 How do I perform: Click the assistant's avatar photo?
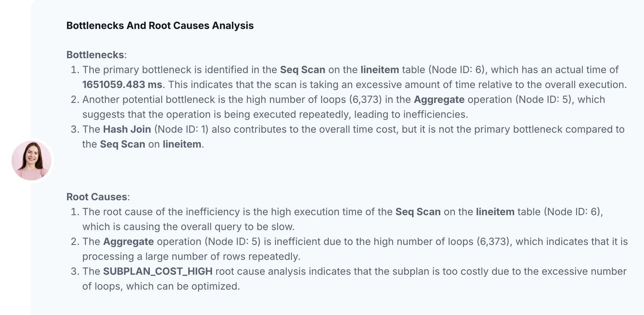(31, 161)
